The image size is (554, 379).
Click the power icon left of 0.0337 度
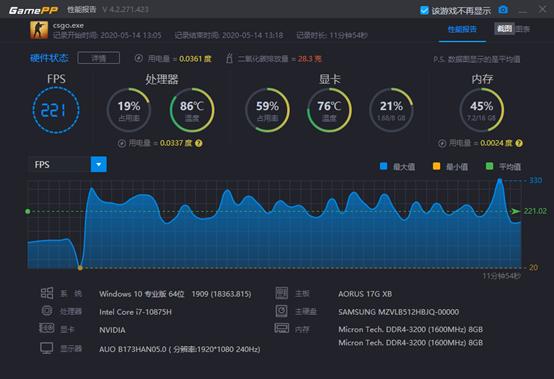122,143
